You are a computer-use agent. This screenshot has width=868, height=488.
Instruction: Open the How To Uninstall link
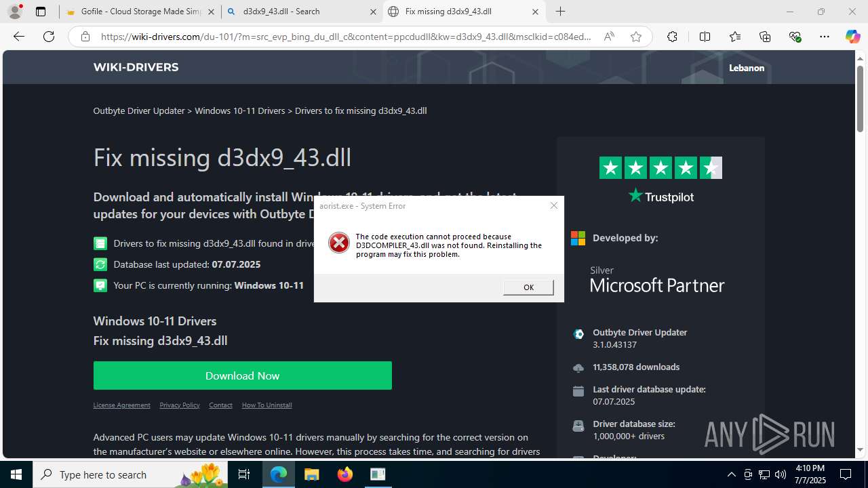point(267,405)
